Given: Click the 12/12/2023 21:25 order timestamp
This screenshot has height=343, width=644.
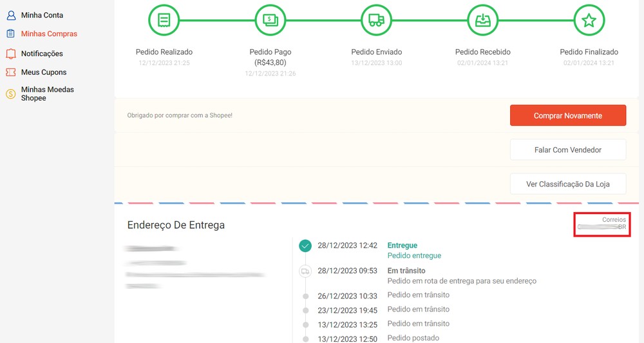Looking at the screenshot, I should pyautogui.click(x=164, y=63).
